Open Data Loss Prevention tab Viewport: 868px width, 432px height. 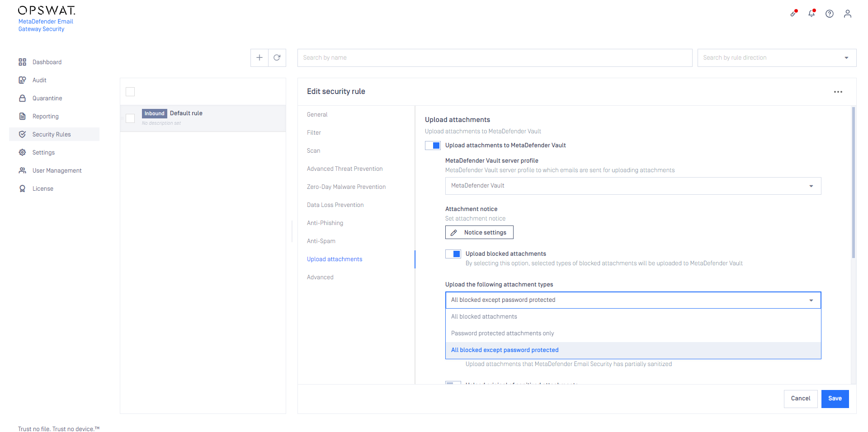pos(335,205)
